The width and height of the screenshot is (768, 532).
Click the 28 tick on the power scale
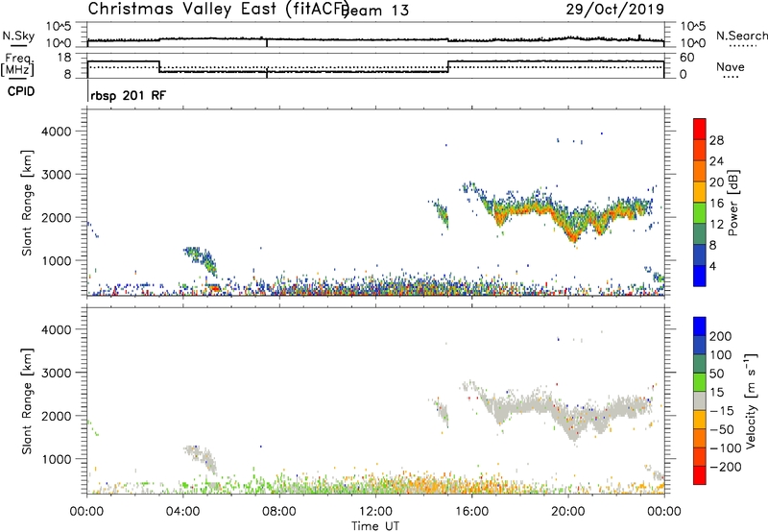coord(716,140)
